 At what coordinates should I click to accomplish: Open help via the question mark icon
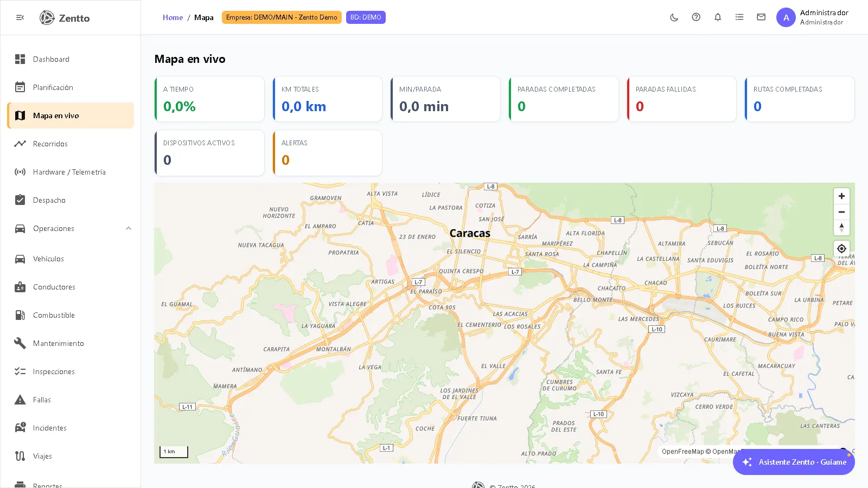click(x=696, y=17)
